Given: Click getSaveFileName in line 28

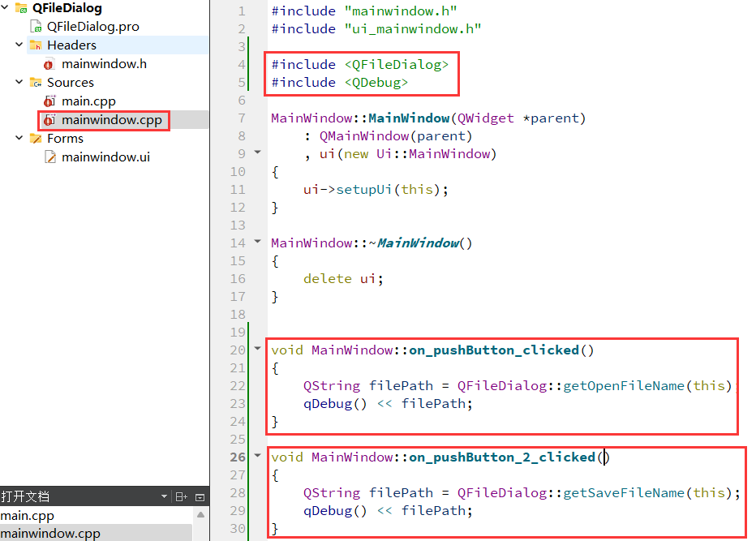Looking at the screenshot, I should pyautogui.click(x=624, y=493).
